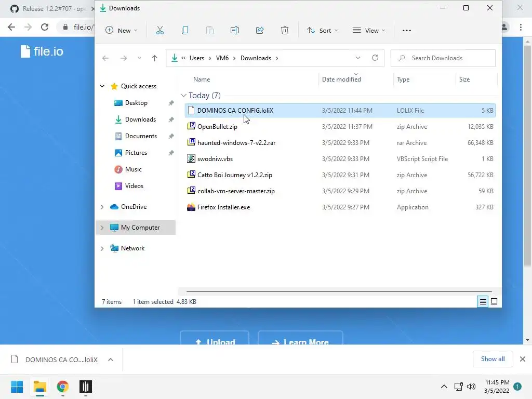This screenshot has height=399, width=532.
Task: Expand the My Computer node
Action: [x=102, y=228]
